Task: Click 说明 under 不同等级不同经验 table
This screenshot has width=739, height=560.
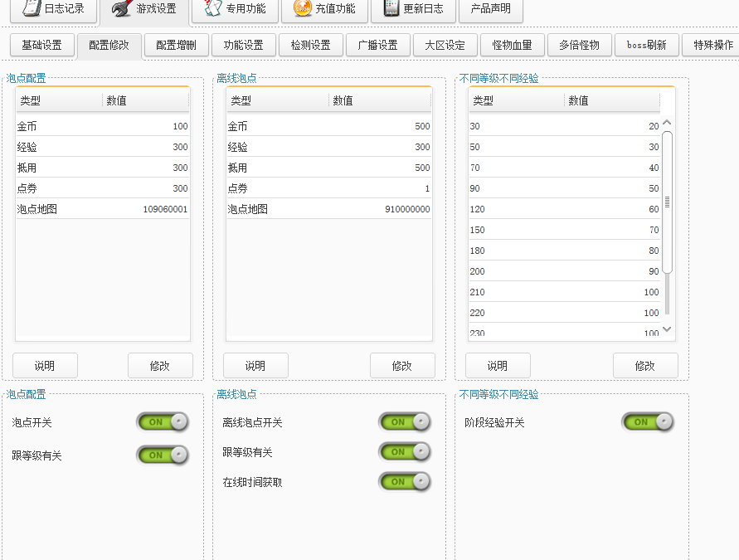Action: click(498, 365)
